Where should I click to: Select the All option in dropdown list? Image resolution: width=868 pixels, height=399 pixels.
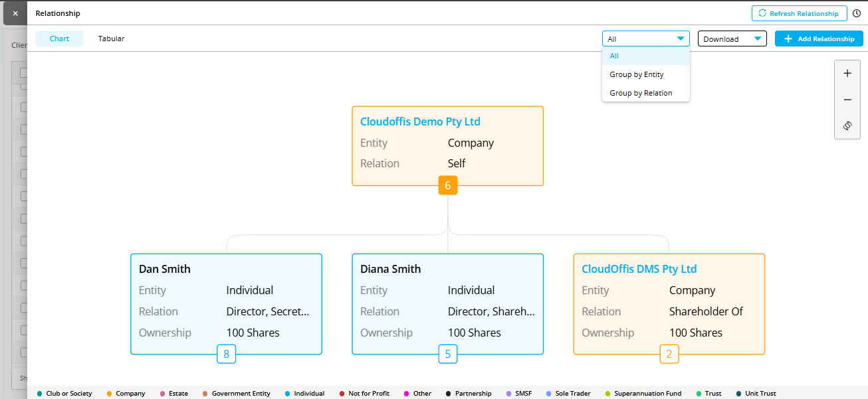coord(615,56)
